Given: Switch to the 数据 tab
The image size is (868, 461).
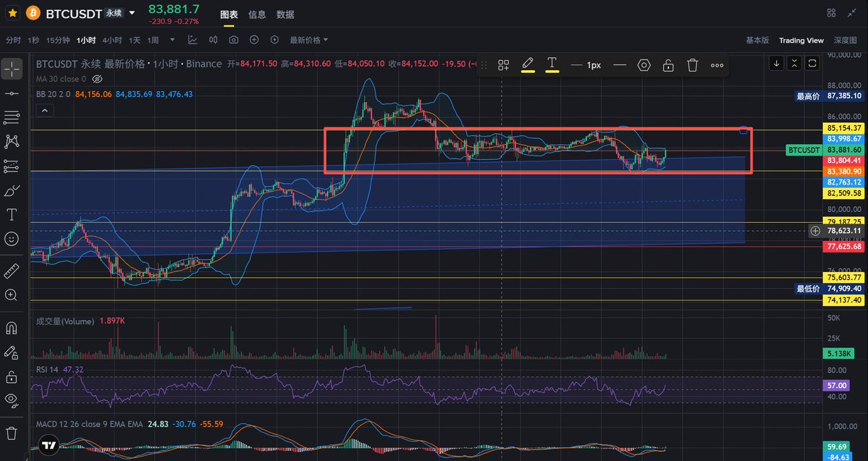Looking at the screenshot, I should point(285,14).
